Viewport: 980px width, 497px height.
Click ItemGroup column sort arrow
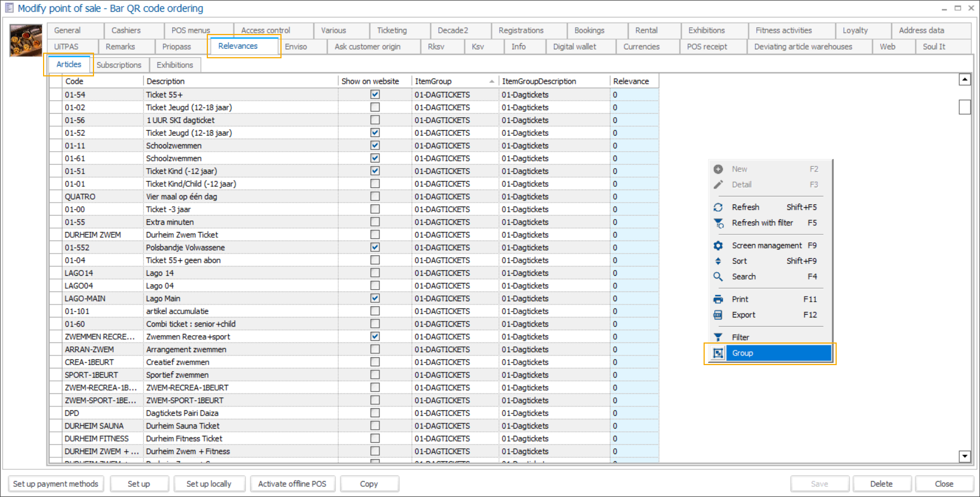[491, 82]
